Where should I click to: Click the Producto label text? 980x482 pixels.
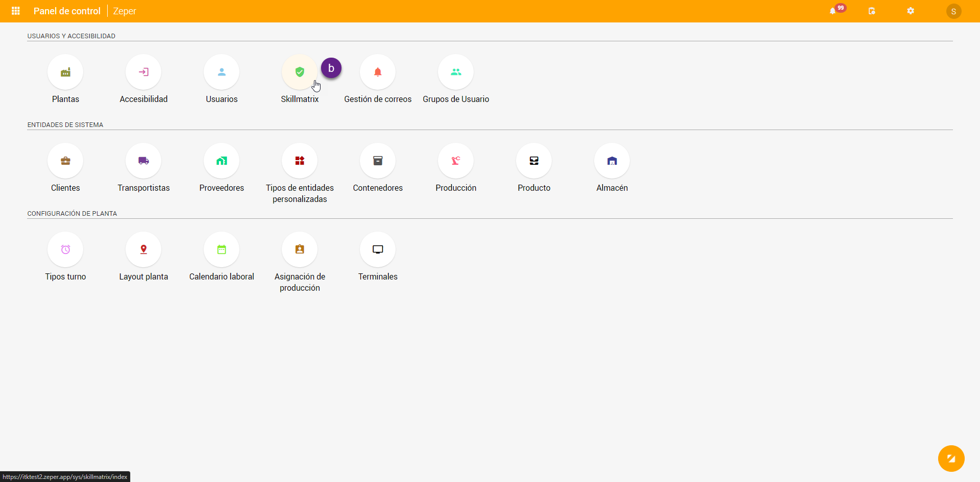pyautogui.click(x=534, y=188)
